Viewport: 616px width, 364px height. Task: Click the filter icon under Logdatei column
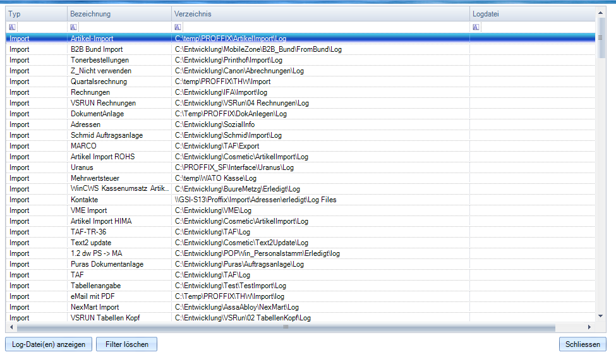tap(476, 27)
